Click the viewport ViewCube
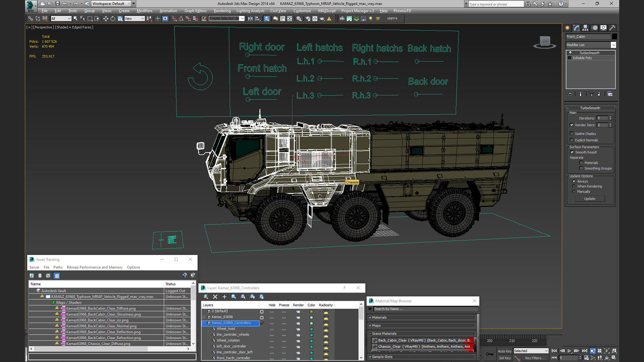Screen dimensions: 644x362 click(545, 42)
